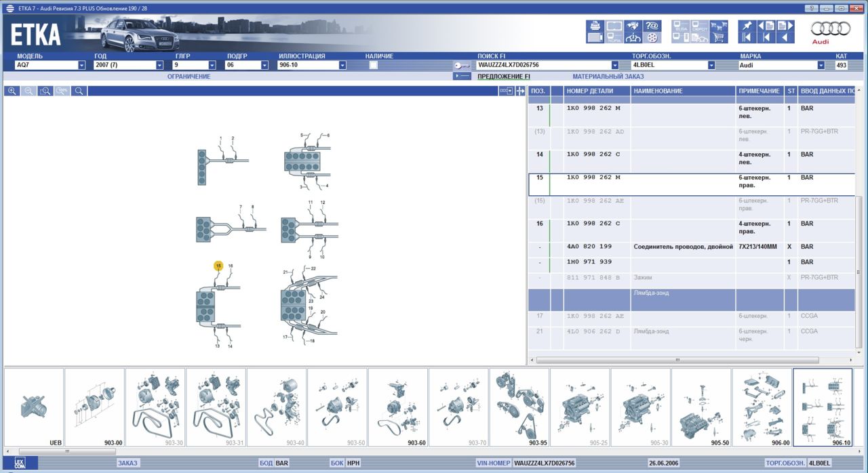Click the НАИМЕНОВАНИЕ column header

click(x=684, y=91)
